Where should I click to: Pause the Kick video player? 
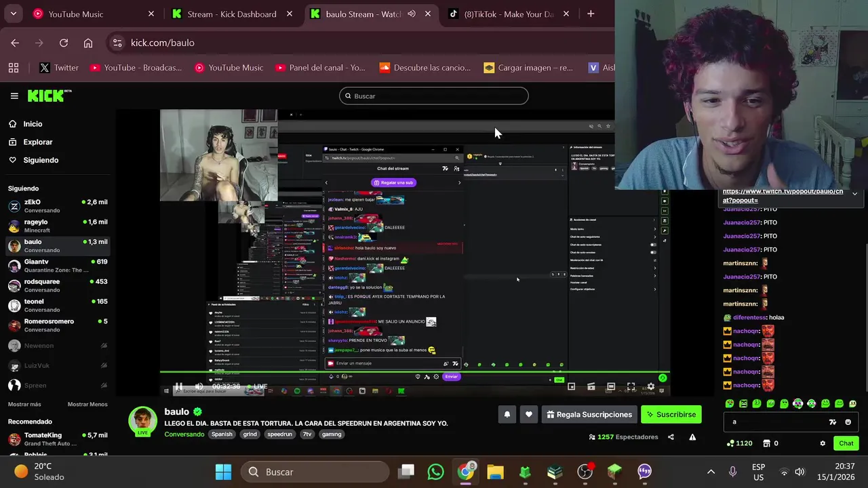tap(178, 386)
